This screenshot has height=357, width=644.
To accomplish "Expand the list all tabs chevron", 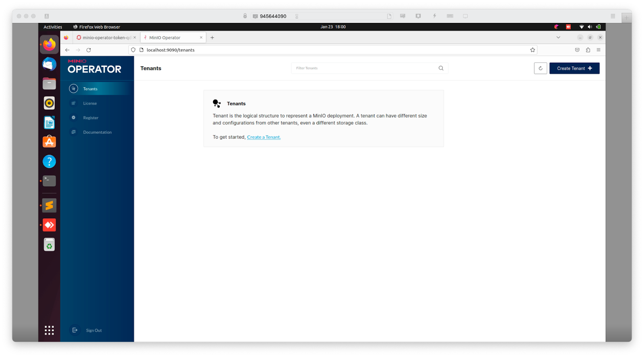I will tap(558, 37).
